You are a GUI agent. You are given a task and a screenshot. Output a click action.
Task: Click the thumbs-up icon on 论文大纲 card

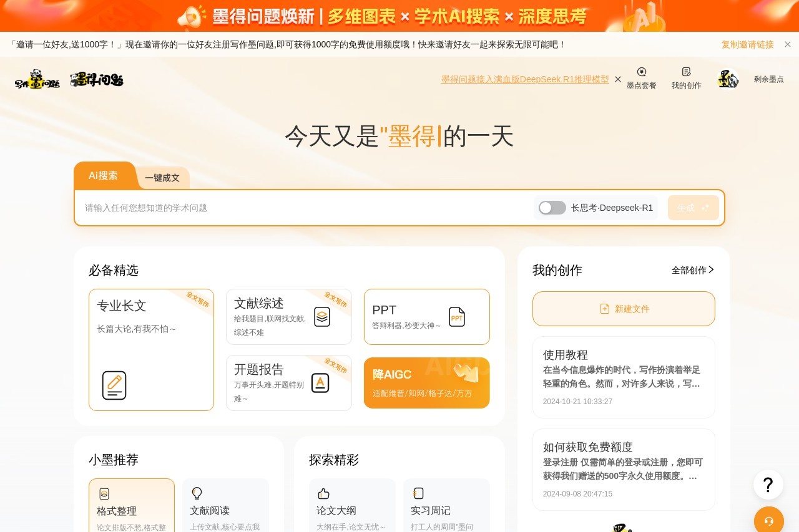point(323,493)
